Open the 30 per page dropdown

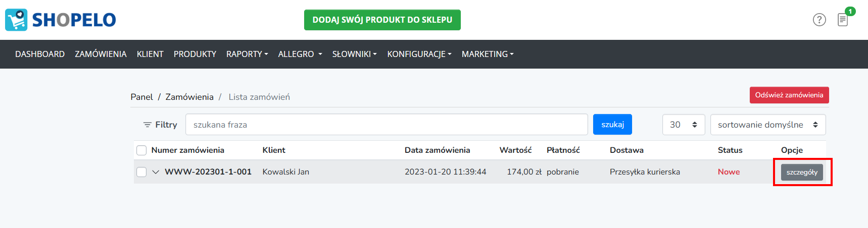click(x=683, y=125)
